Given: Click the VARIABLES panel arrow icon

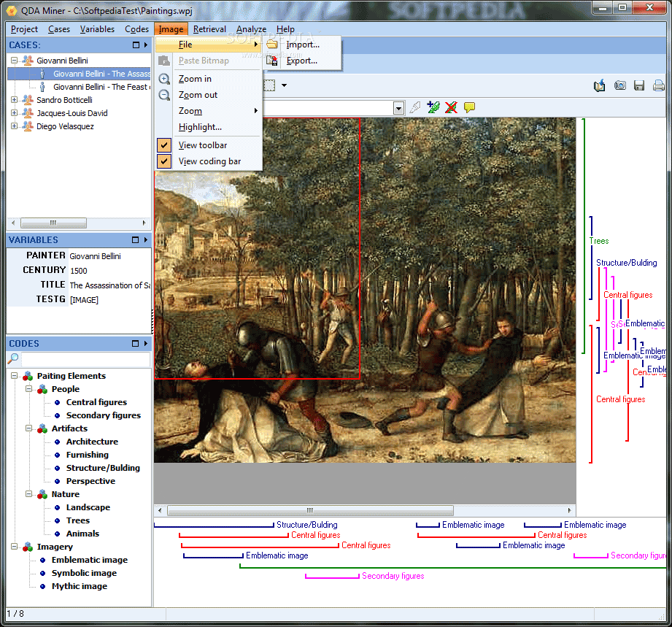Looking at the screenshot, I should click(x=146, y=239).
